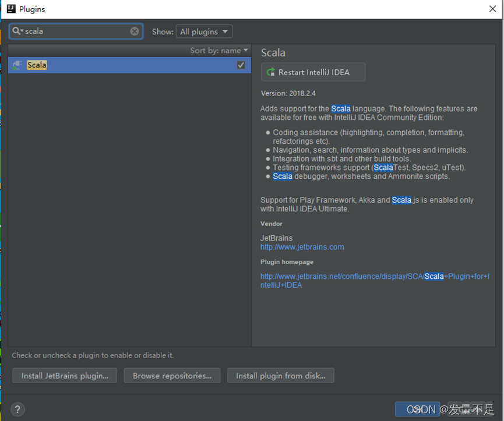Select the Scala row in plugin list
Screen dimensions: 504x421
pyautogui.click(x=129, y=65)
